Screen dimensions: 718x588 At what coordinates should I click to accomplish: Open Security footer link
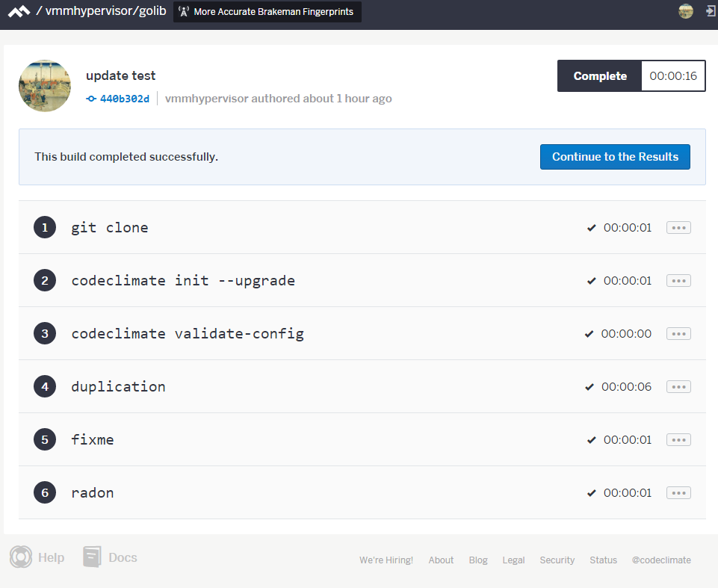pyautogui.click(x=557, y=560)
